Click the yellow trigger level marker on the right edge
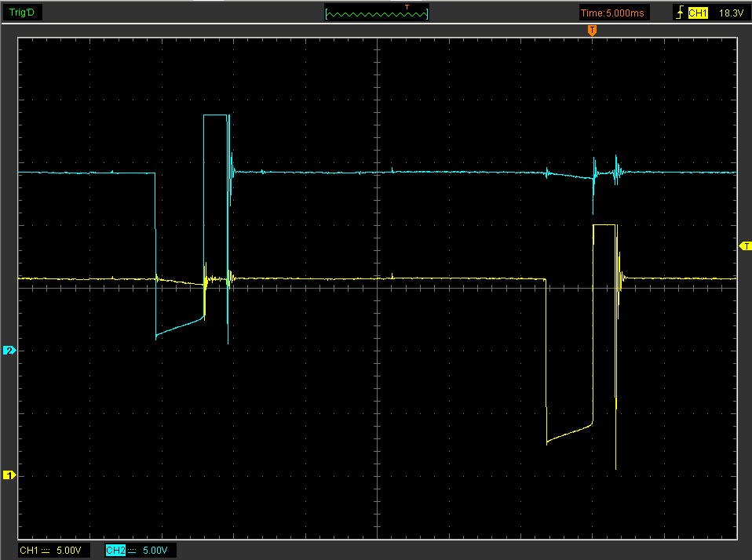The width and height of the screenshot is (752, 560). click(745, 246)
